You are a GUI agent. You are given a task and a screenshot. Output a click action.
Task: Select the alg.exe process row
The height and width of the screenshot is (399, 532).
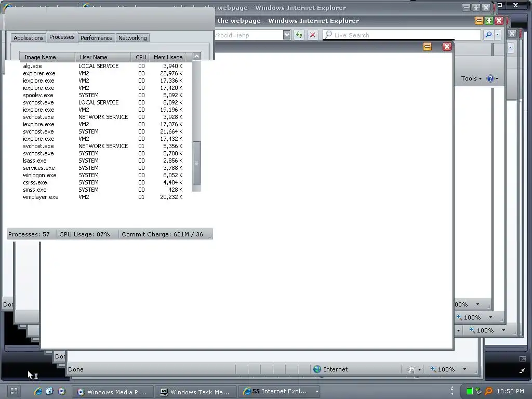[x=103, y=66]
